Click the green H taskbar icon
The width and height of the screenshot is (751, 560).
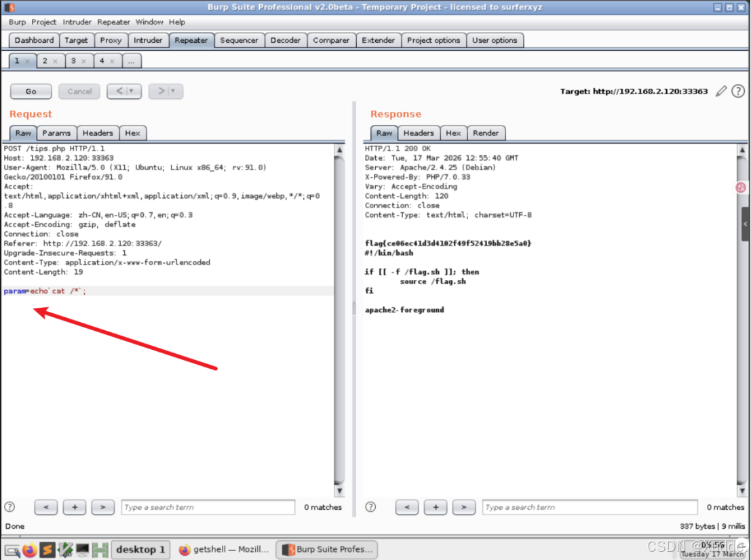100,549
